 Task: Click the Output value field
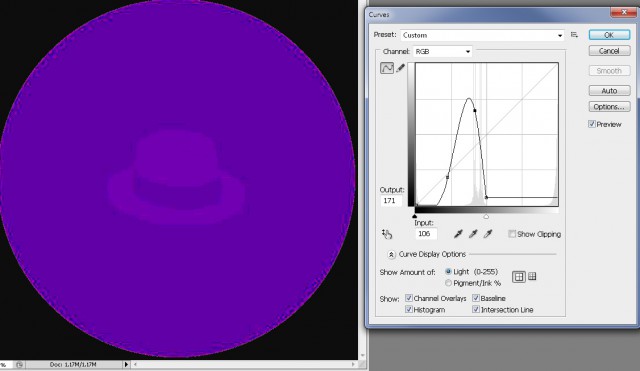coord(391,201)
